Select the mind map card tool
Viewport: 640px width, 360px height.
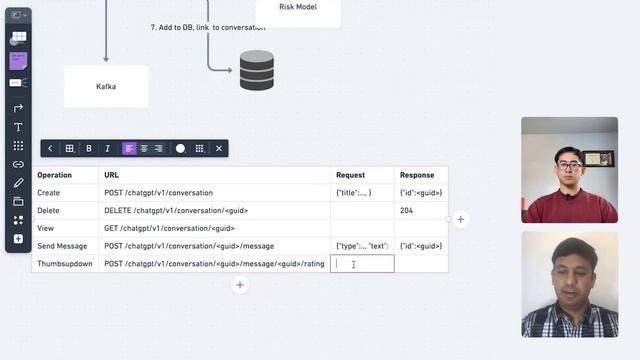pos(18,83)
